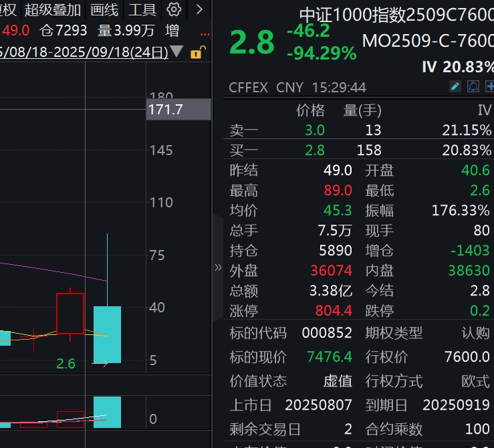
Task: Select the 卖一 ask price 3.0
Action: pos(314,130)
